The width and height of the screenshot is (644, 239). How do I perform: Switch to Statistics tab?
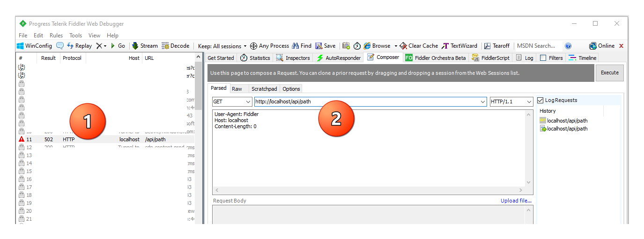pos(255,58)
